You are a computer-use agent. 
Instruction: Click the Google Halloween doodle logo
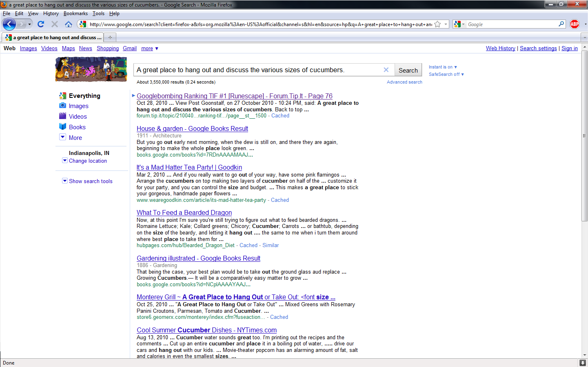point(91,69)
